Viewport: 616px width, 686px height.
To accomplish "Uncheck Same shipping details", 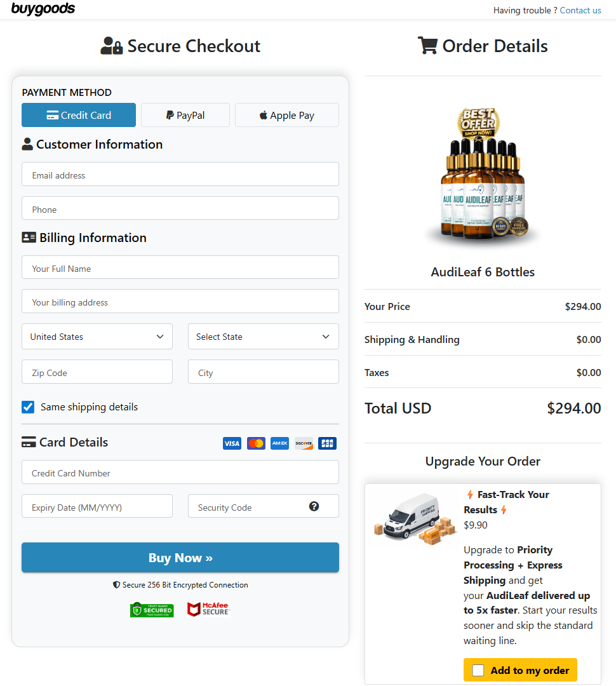I will 28,407.
